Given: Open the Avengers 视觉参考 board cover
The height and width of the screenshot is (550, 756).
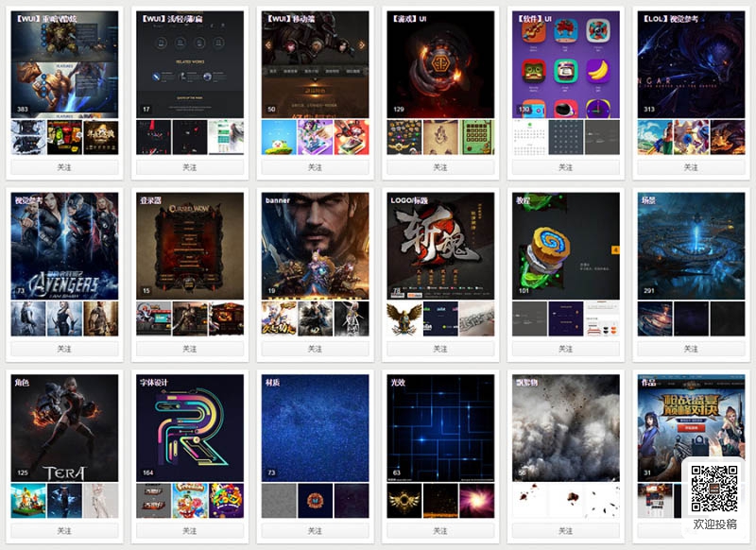Looking at the screenshot, I should coord(64,246).
